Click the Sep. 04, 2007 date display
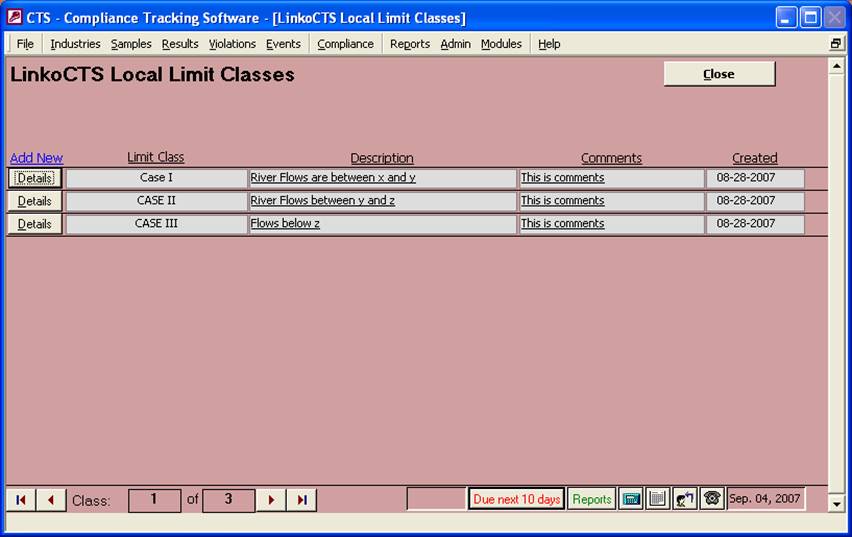852x537 pixels. tap(765, 498)
